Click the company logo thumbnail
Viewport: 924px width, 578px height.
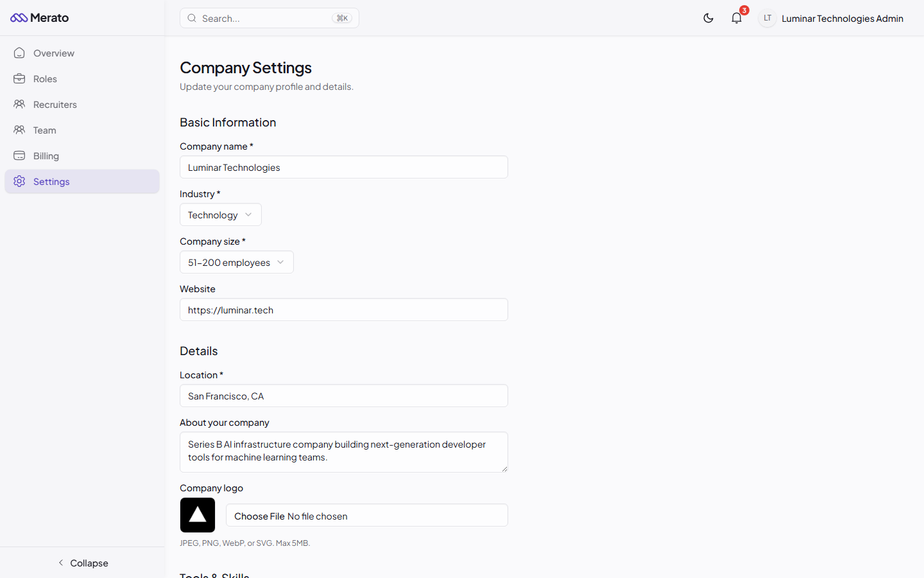tap(197, 515)
